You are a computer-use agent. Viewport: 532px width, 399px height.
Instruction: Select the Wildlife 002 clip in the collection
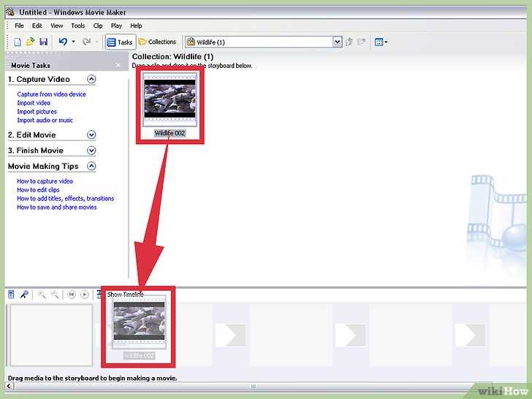pyautogui.click(x=170, y=104)
